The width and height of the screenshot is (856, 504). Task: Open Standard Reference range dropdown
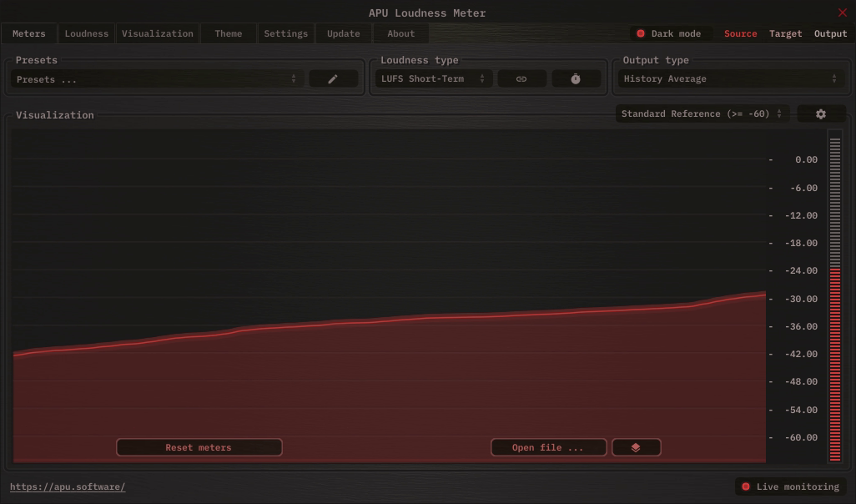(702, 114)
